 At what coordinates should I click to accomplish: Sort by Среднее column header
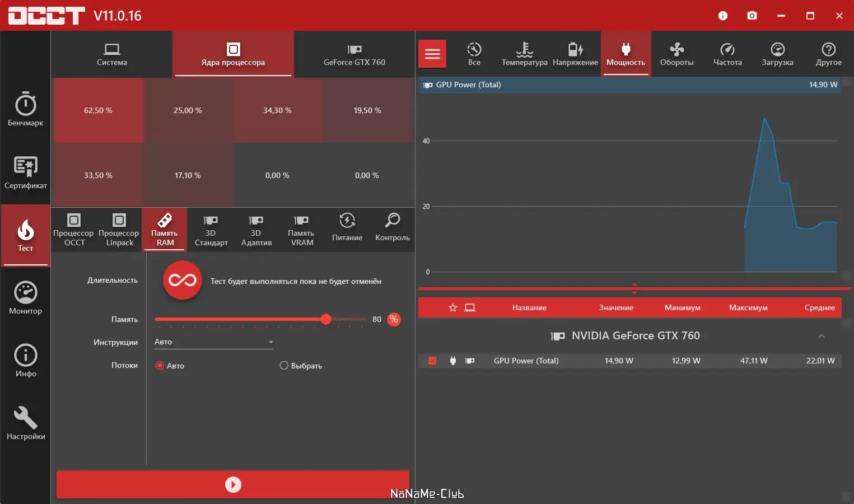point(820,307)
